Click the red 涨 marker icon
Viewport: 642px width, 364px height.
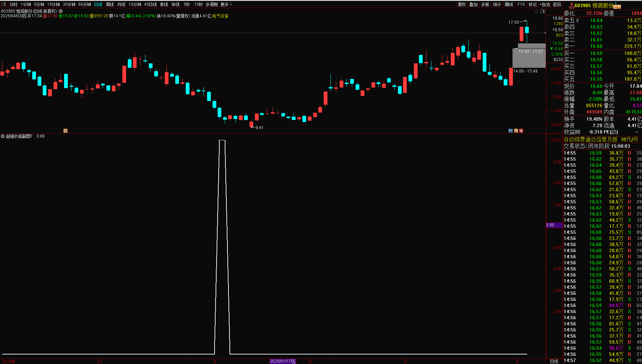521,131
